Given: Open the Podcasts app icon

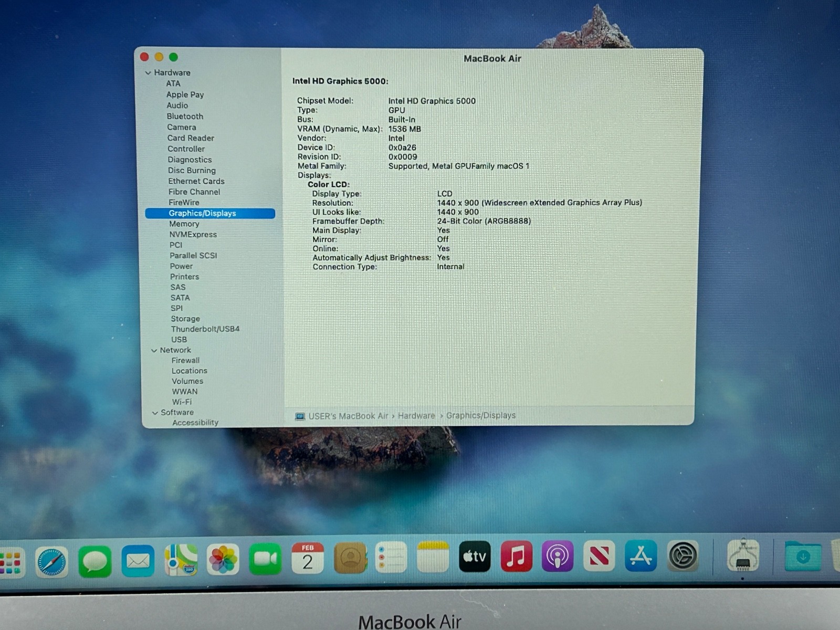Looking at the screenshot, I should click(558, 556).
